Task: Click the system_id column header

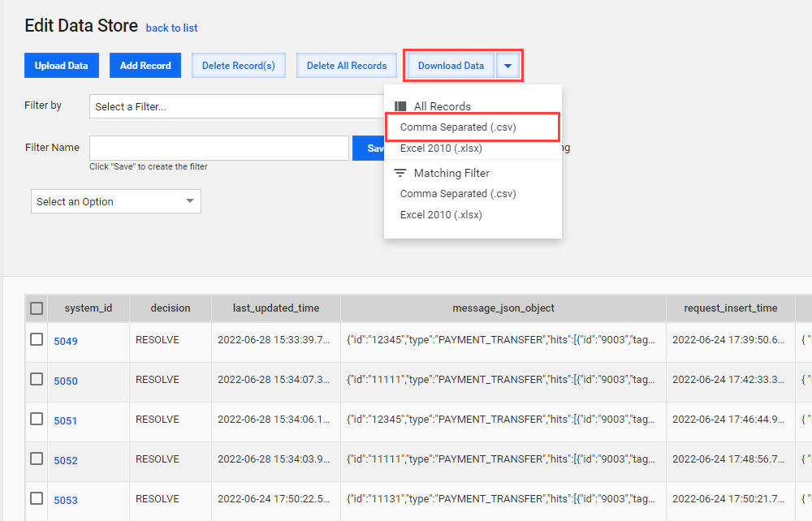Action: pos(88,308)
